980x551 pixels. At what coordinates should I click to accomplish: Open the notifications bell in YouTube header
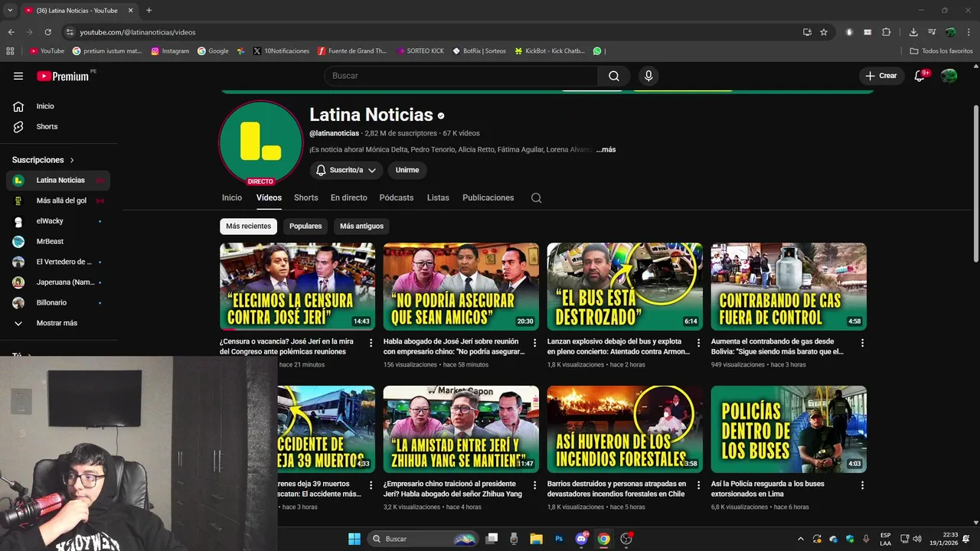[920, 76]
